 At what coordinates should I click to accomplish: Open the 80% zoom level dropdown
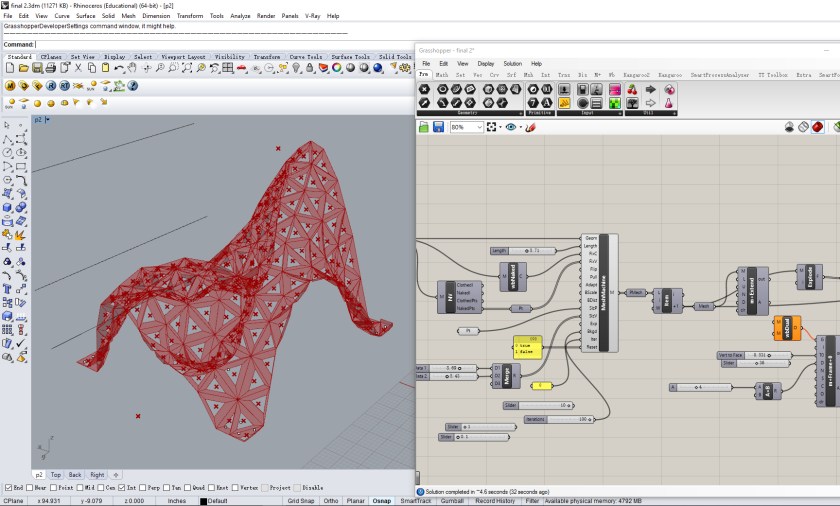478,128
